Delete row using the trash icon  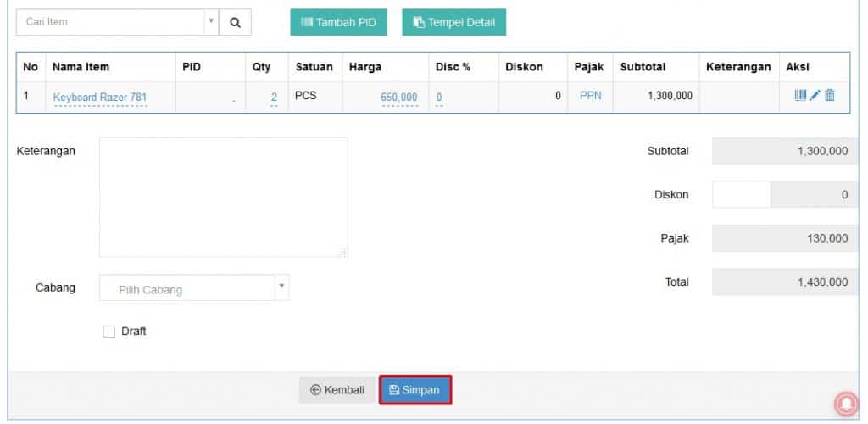tap(829, 96)
